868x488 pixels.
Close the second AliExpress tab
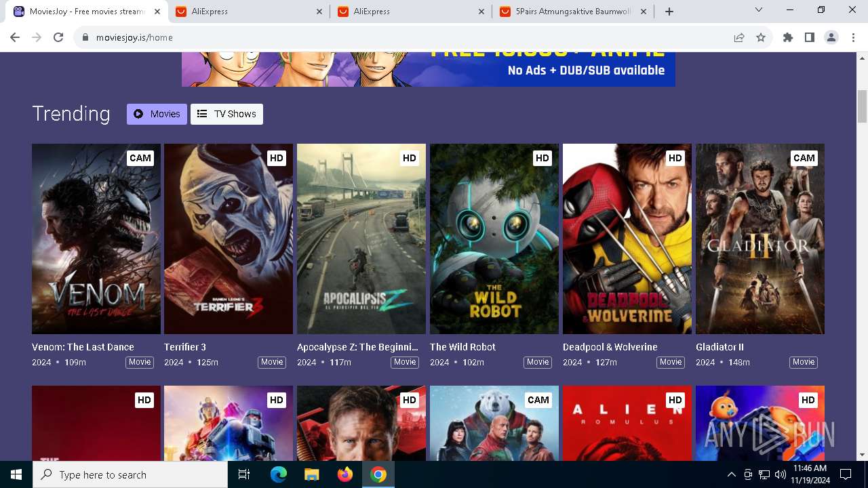482,12
